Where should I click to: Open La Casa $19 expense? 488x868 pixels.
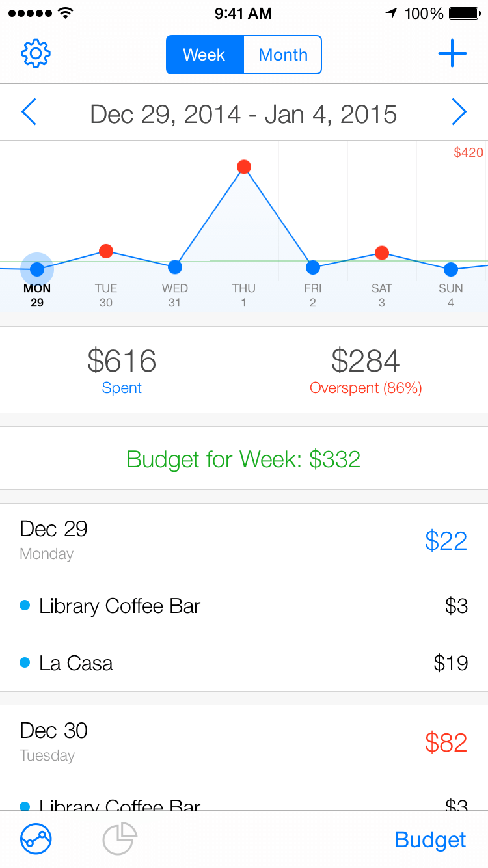tap(243, 663)
